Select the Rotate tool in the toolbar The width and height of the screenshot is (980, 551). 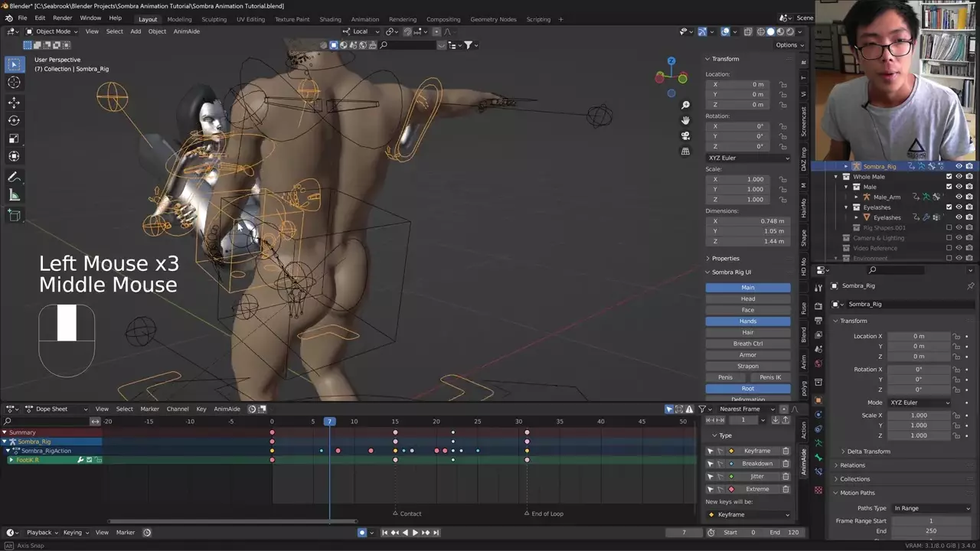[14, 120]
